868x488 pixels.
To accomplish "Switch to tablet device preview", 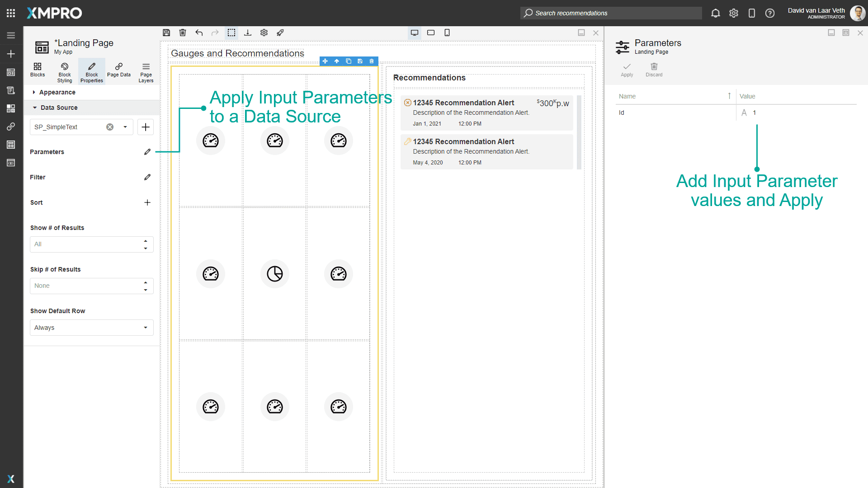I will coord(431,33).
